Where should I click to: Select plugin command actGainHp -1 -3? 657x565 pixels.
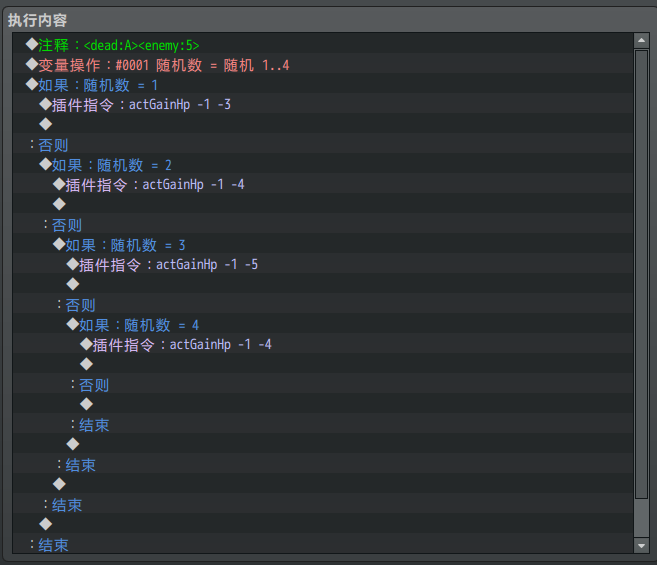(x=323, y=104)
